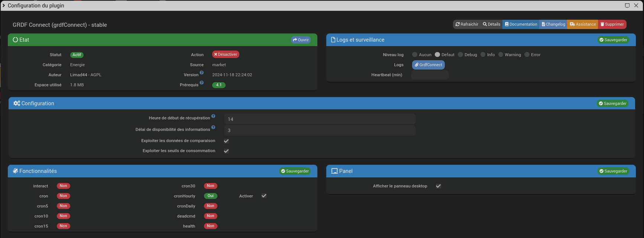Toggle the cronHourly Activer checkbox

click(x=264, y=196)
